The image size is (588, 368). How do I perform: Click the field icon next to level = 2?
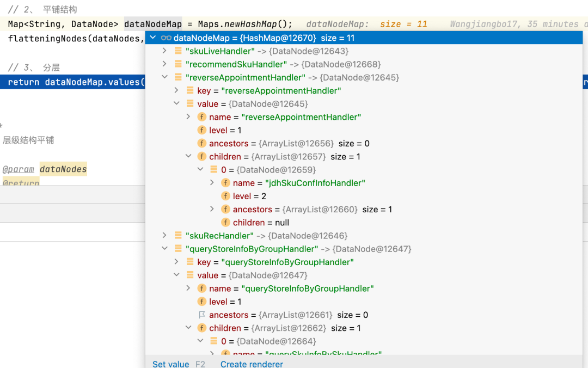coord(225,196)
